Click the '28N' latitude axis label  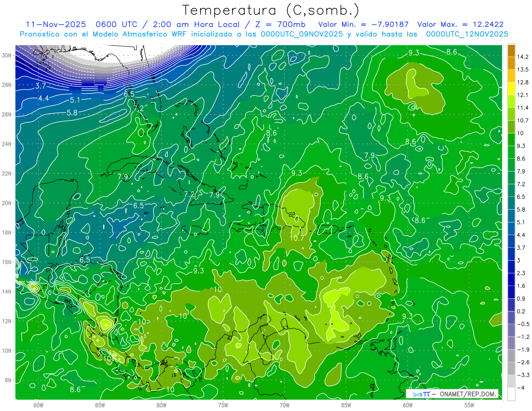[x=7, y=85]
